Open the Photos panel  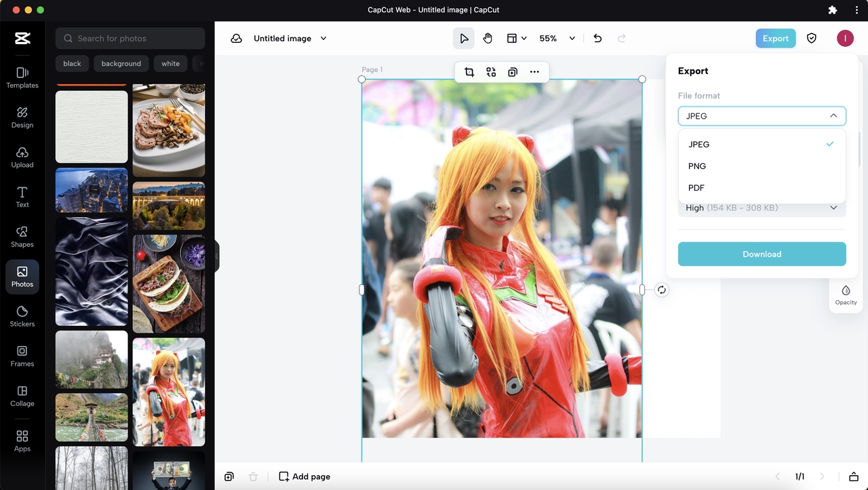coord(22,276)
